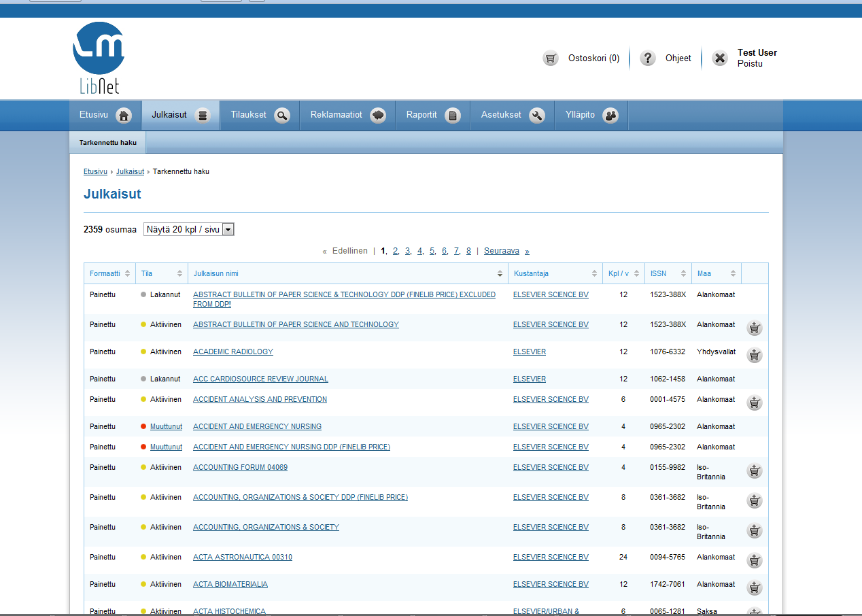Click the users icon in Ylläpito tab
This screenshot has height=616, width=862.
pos(610,116)
